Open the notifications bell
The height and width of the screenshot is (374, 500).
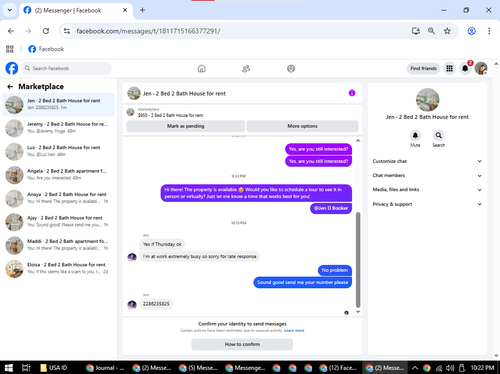coord(465,68)
